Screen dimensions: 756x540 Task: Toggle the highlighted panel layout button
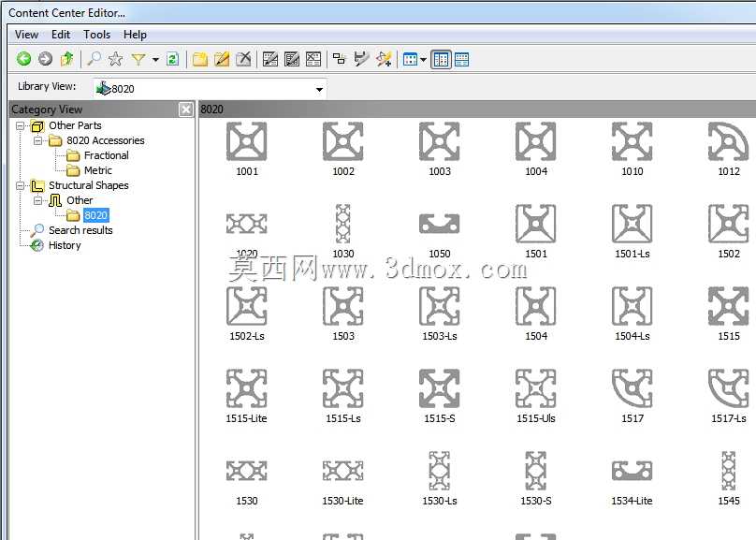(x=441, y=59)
